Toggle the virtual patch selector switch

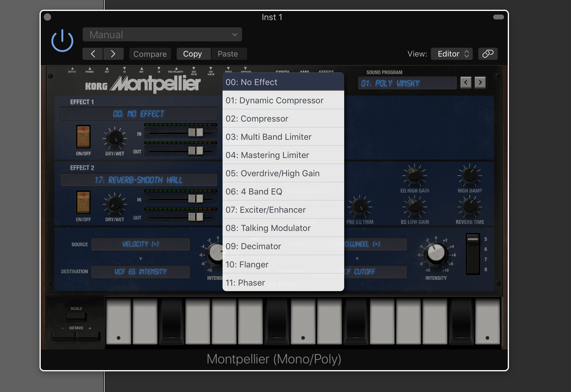pos(473,254)
